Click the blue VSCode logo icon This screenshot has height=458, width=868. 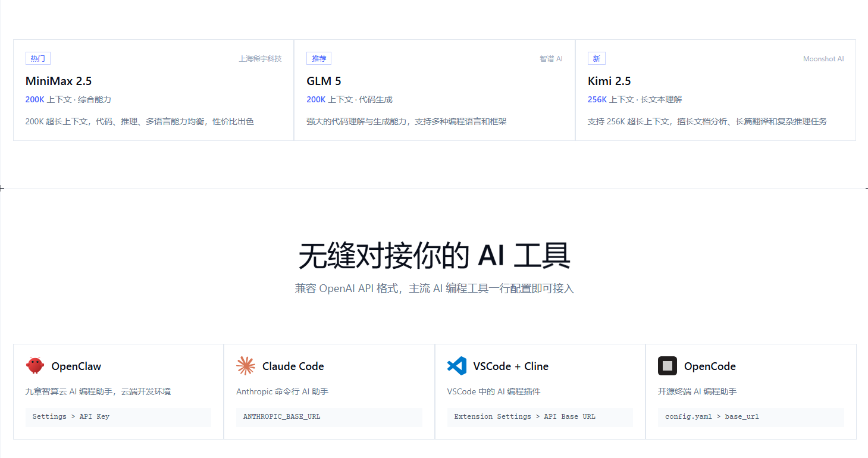(456, 366)
